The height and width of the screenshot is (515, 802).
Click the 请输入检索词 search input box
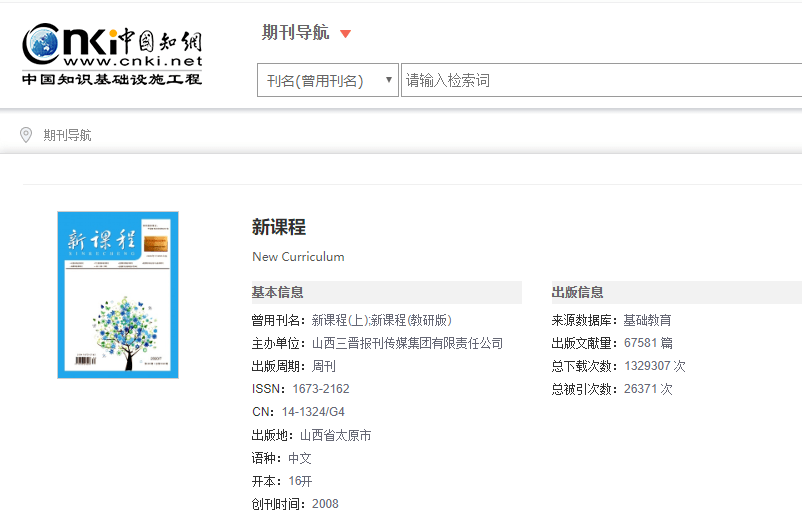602,80
